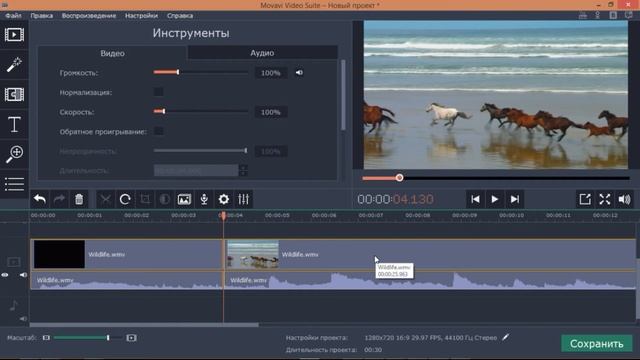Delete the selected clip with the trash icon
Viewport: 640px width, 360px height.
79,199
